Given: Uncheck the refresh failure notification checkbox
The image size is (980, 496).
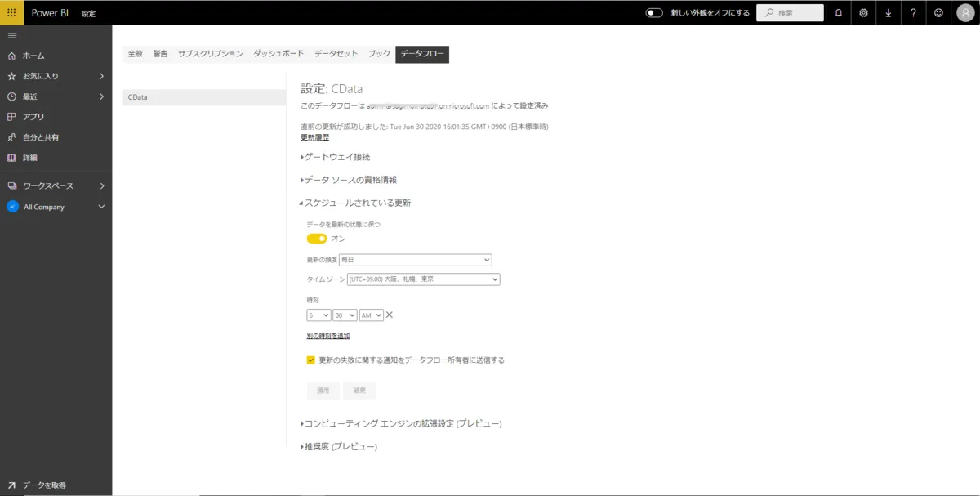Looking at the screenshot, I should [x=310, y=359].
